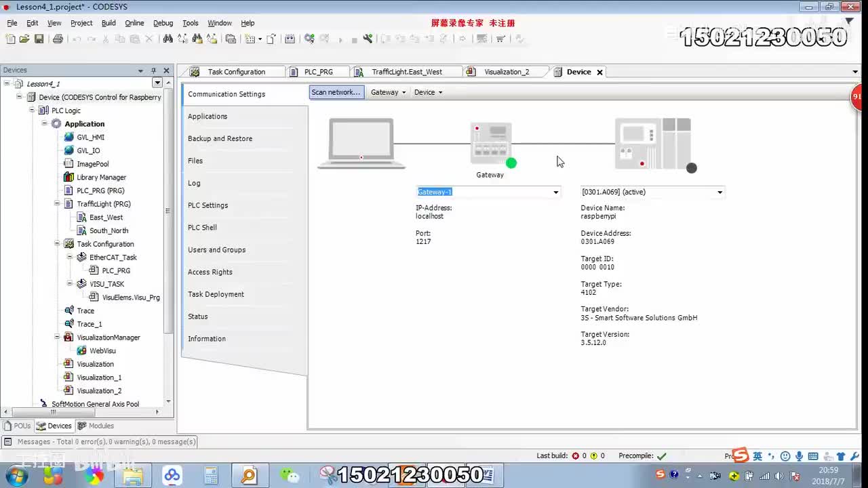Image resolution: width=868 pixels, height=488 pixels.
Task: Switch to the POUs panel tab
Action: coord(18,426)
